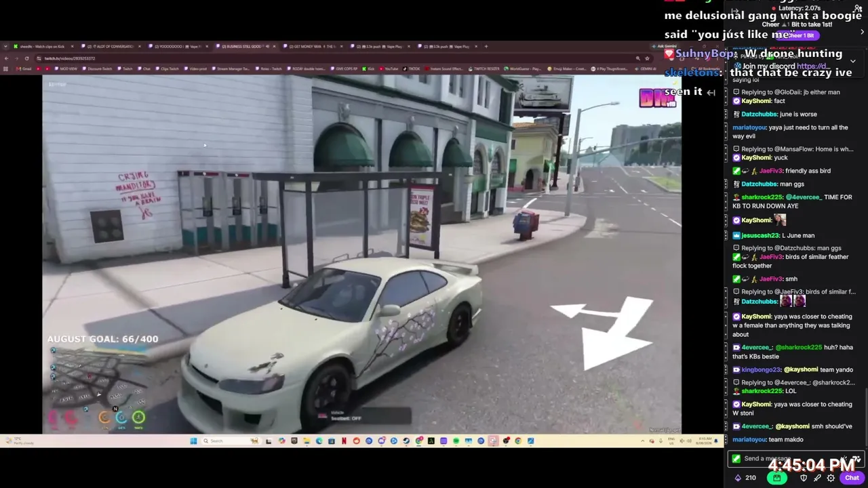Image resolution: width=868 pixels, height=488 pixels.
Task: Open kingbongo23 username in chat
Action: 760,369
